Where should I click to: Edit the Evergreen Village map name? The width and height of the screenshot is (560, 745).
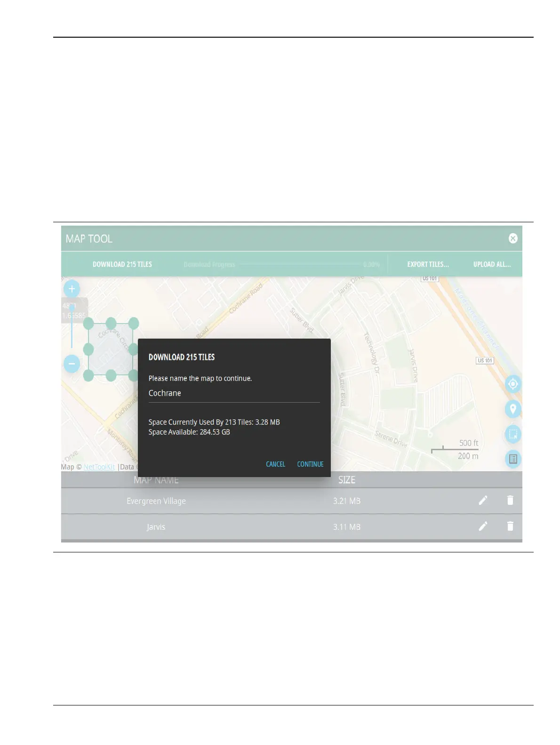pos(483,501)
